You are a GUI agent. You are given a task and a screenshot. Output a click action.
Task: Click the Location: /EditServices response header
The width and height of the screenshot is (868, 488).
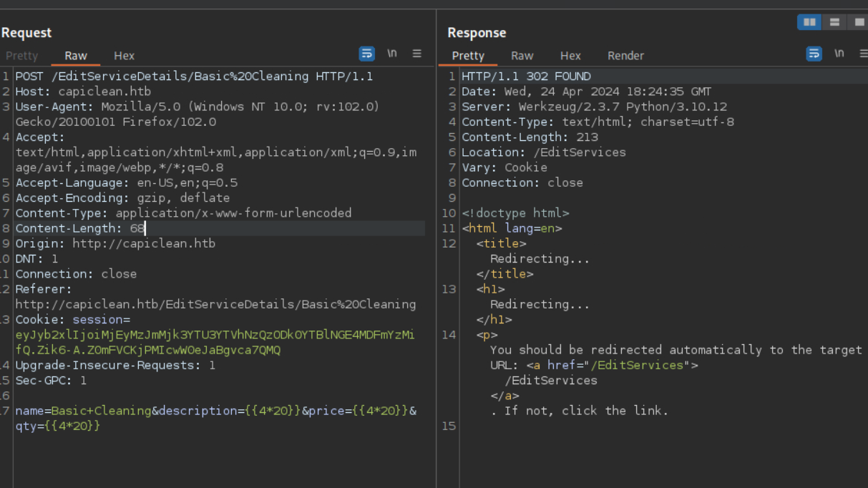543,152
